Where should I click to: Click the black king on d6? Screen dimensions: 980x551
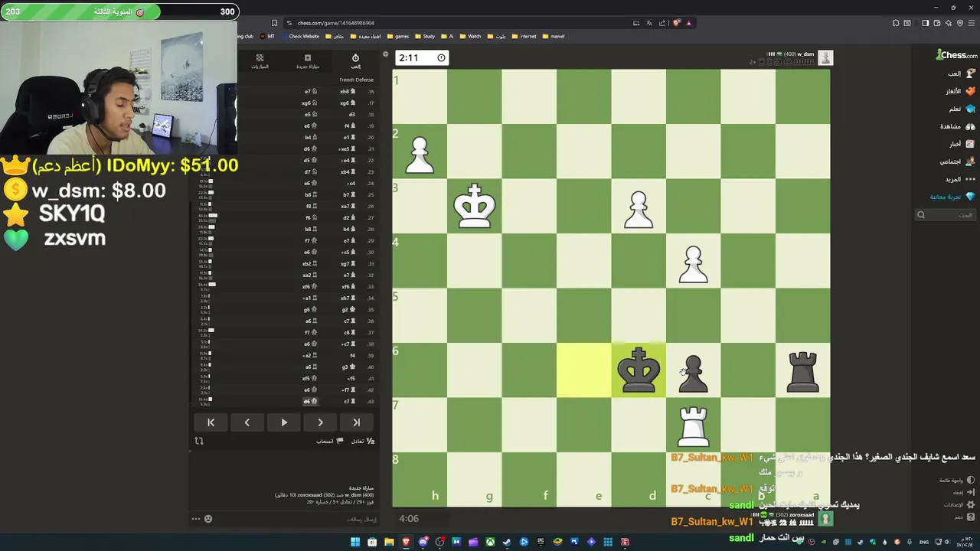639,370
